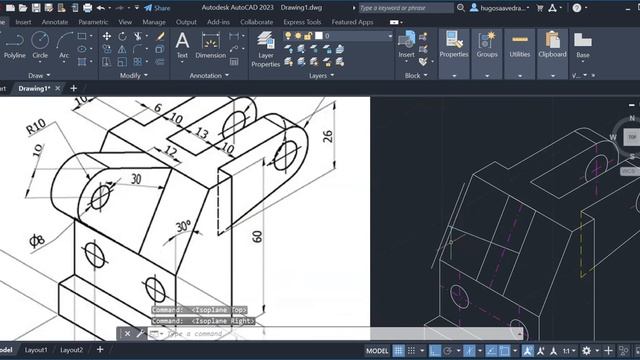
Task: Click the layer 0 color swatch
Action: pos(319,36)
